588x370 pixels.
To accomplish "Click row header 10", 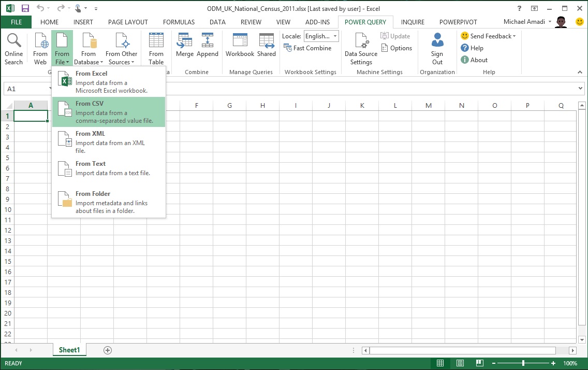I will tap(7, 209).
